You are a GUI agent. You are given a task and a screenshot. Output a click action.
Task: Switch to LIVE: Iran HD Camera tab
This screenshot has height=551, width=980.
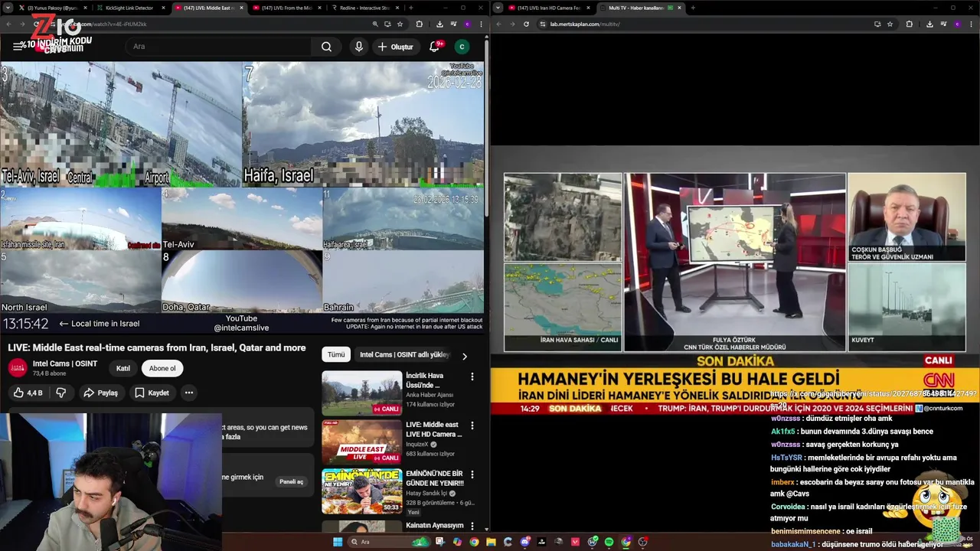(x=547, y=8)
